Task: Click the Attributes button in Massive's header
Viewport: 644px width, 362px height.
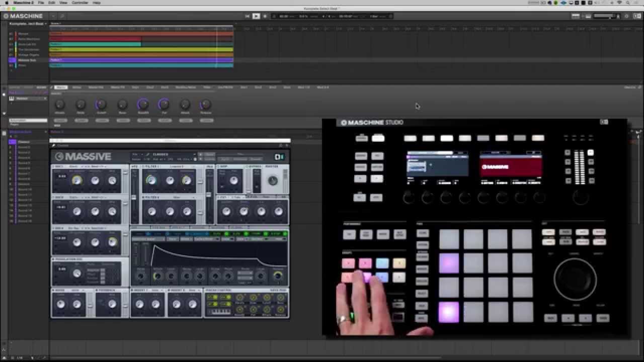Action: click(240, 159)
